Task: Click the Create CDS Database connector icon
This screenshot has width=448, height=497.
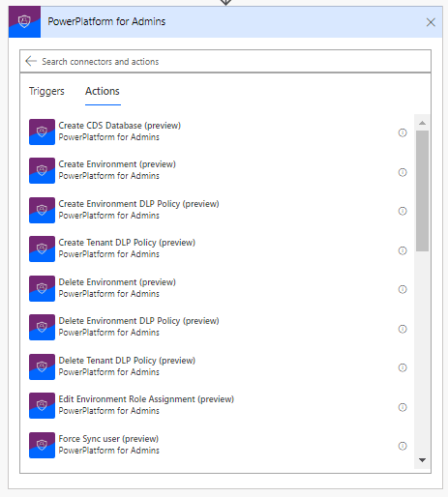Action: 42,132
